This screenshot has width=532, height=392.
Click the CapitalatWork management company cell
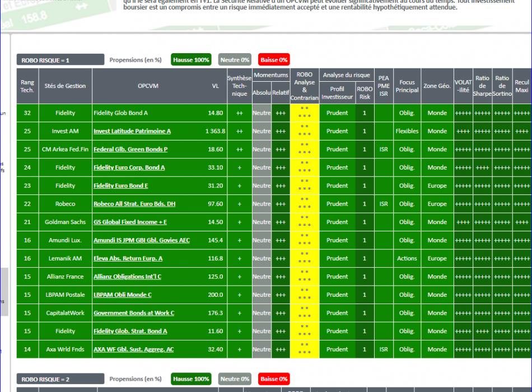pos(65,313)
